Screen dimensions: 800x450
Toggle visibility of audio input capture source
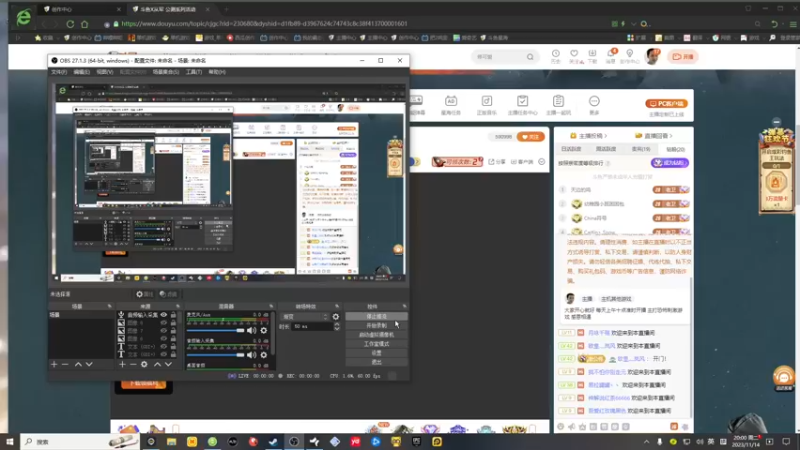coord(164,315)
